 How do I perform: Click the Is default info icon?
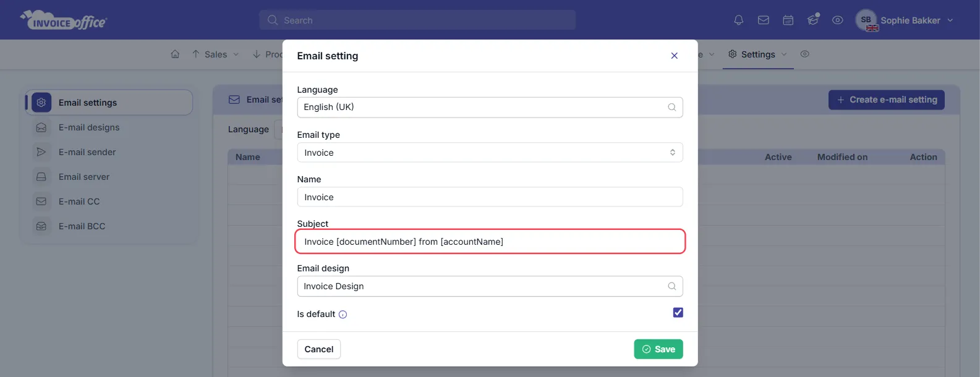pyautogui.click(x=343, y=315)
